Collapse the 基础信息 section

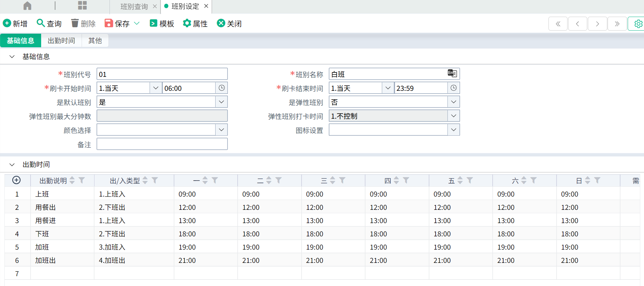(12, 57)
